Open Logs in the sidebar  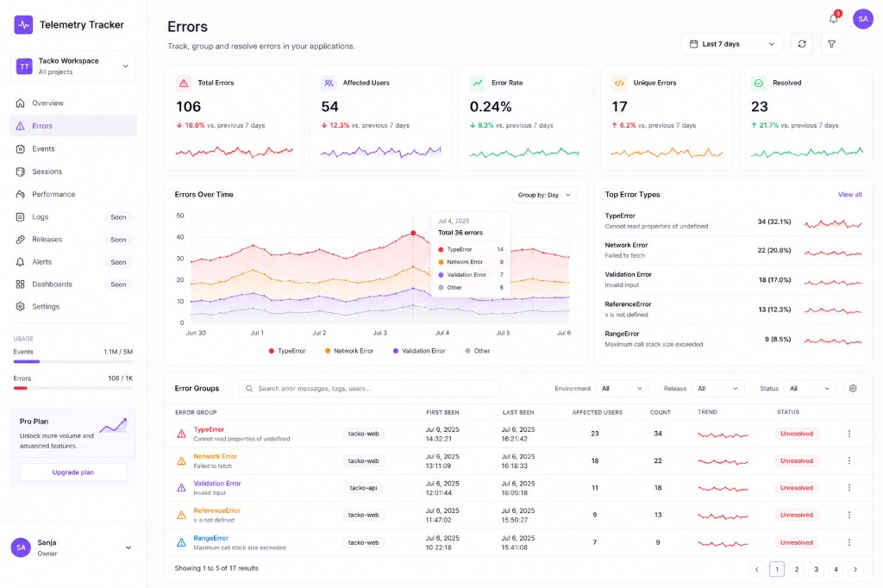tap(73, 217)
